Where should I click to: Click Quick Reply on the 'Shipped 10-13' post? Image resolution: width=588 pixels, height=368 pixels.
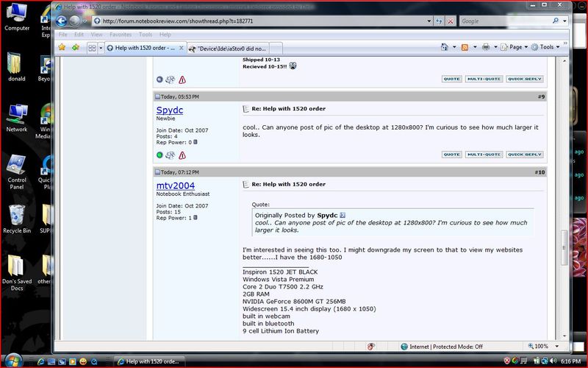[525, 79]
